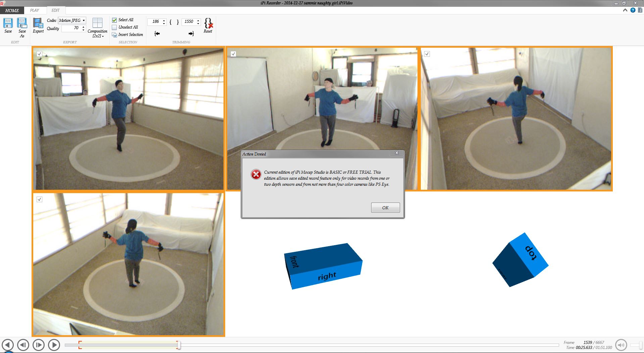Toggle the top-left camera view checkbox
644x353 pixels.
[39, 54]
